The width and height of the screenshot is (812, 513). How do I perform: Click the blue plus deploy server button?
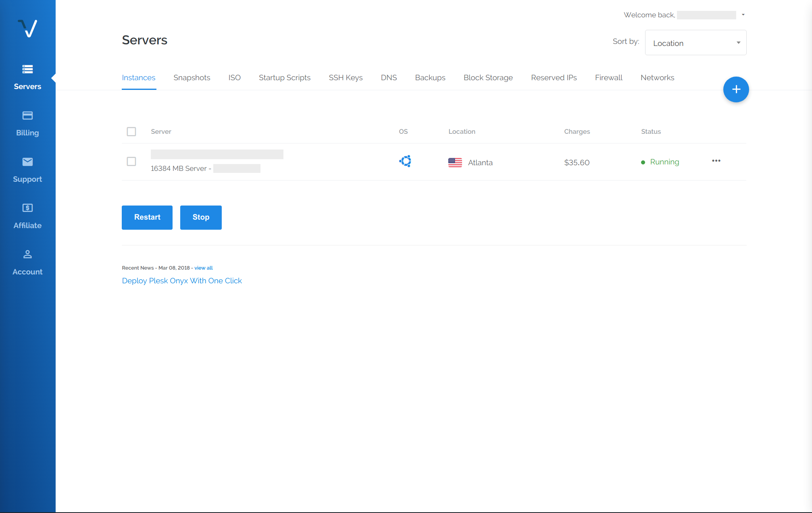[736, 89]
